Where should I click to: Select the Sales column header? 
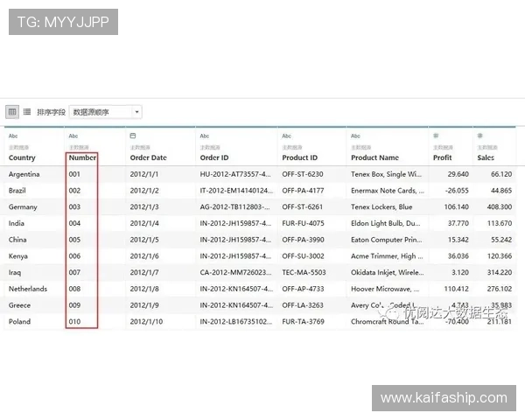[x=486, y=157]
